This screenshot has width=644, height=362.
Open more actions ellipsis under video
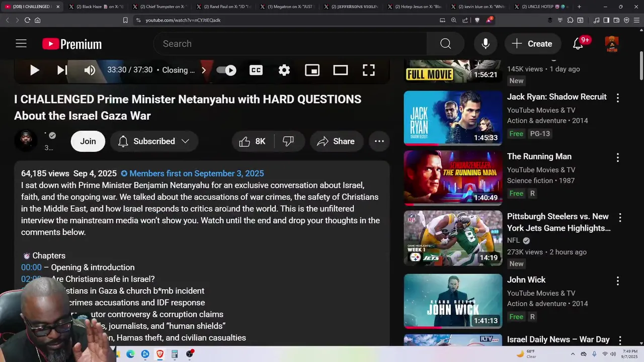(379, 141)
